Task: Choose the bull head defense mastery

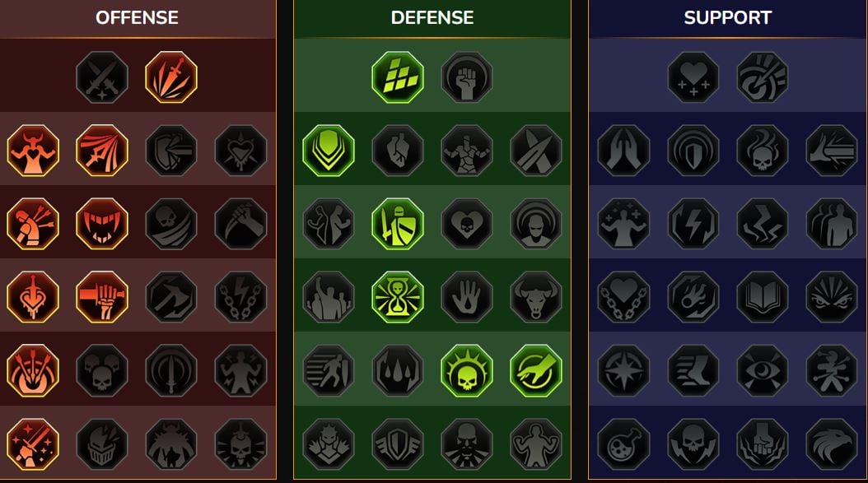Action: tap(536, 297)
